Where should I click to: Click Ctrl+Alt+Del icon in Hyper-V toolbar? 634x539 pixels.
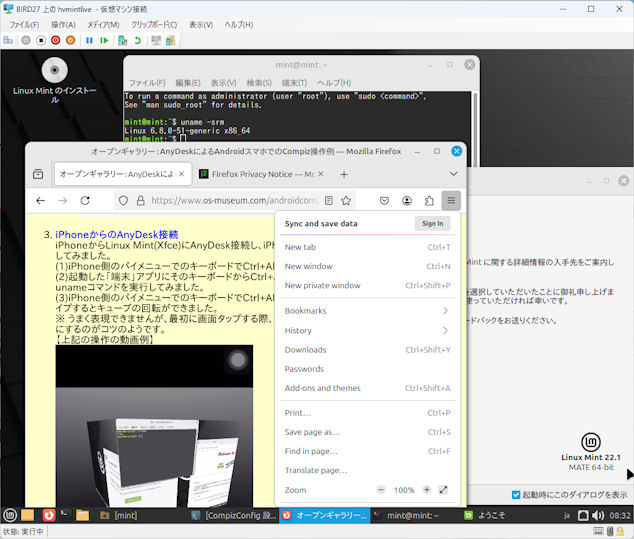(x=8, y=40)
